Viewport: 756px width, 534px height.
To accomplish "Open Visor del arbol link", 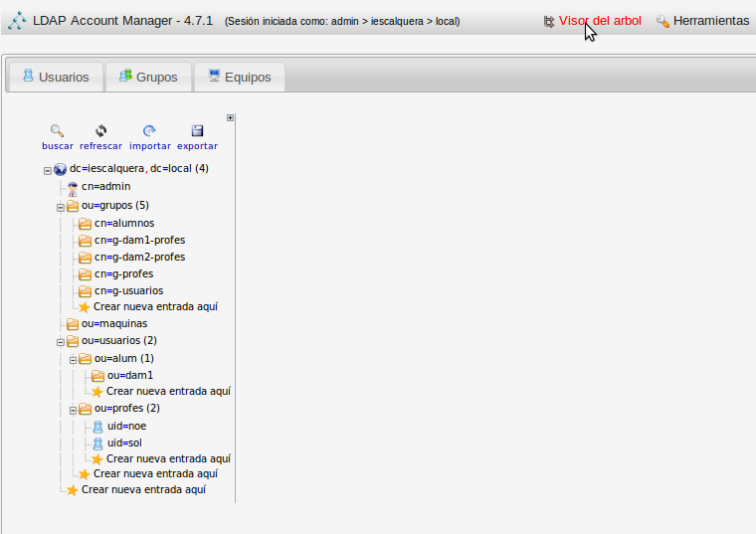I will pyautogui.click(x=600, y=21).
